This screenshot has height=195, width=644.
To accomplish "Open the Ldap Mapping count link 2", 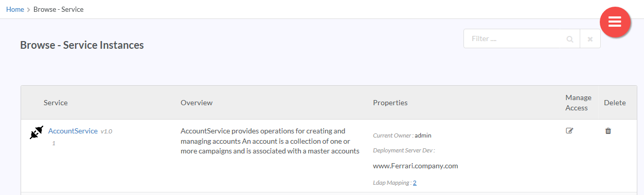I will point(415,183).
